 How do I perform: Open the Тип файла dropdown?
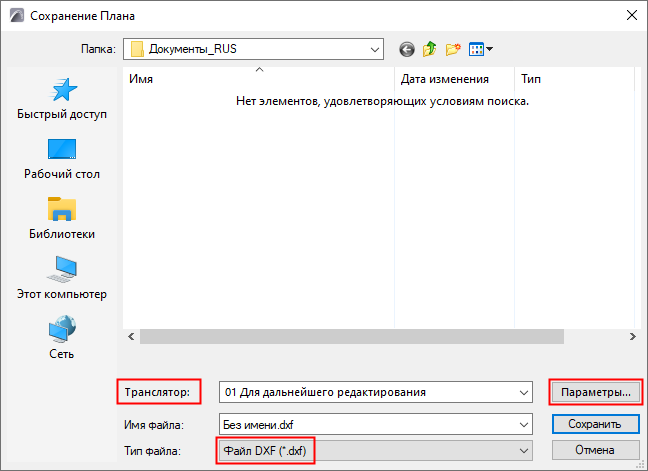pos(376,450)
